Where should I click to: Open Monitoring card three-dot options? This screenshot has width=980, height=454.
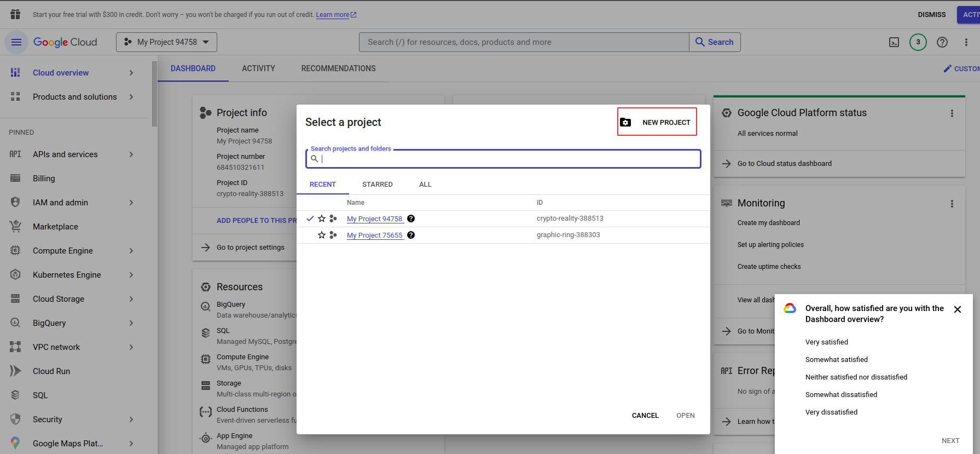click(x=952, y=204)
